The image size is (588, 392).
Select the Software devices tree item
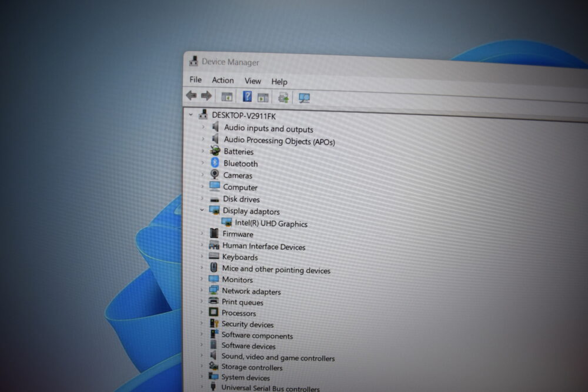pos(249,346)
